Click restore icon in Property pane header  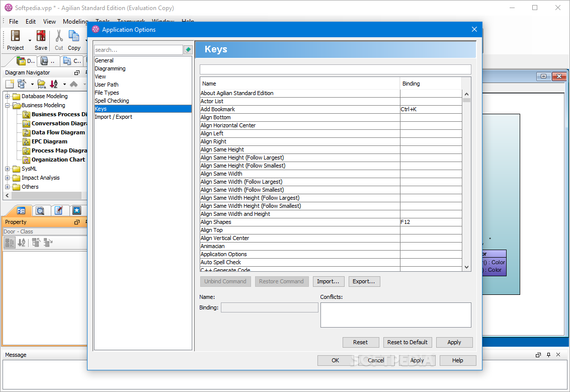(x=76, y=222)
